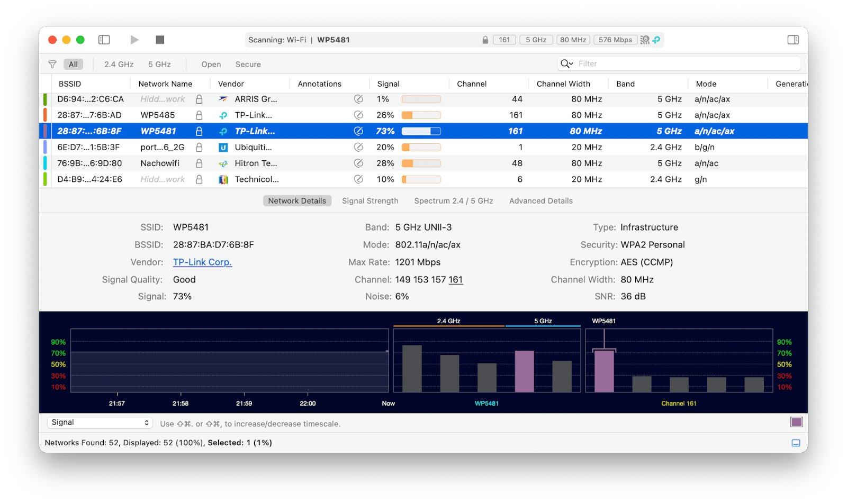Viewport: 847px width, 504px height.
Task: Start scanning with the play button
Action: [x=134, y=40]
